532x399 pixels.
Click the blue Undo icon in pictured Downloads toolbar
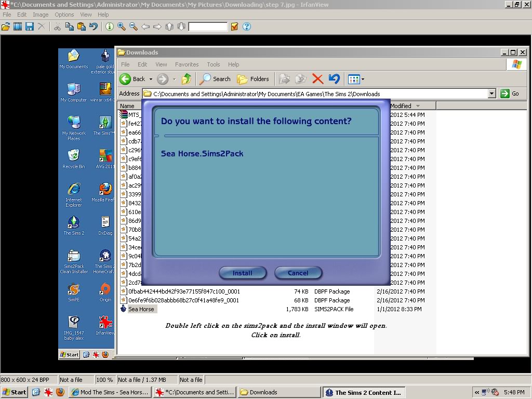[334, 79]
